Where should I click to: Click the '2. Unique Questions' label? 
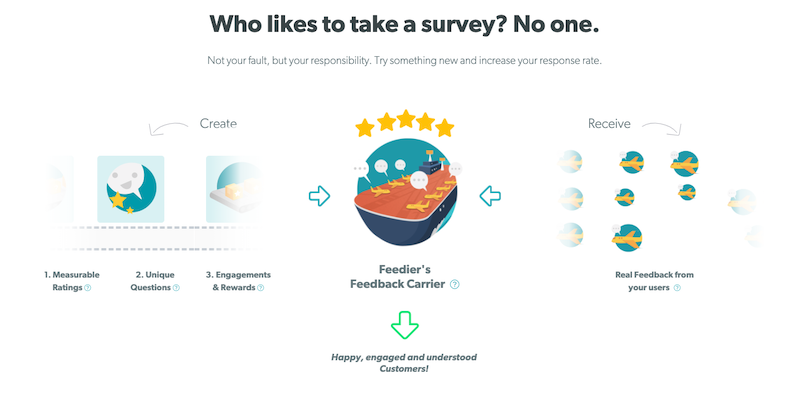point(153,281)
